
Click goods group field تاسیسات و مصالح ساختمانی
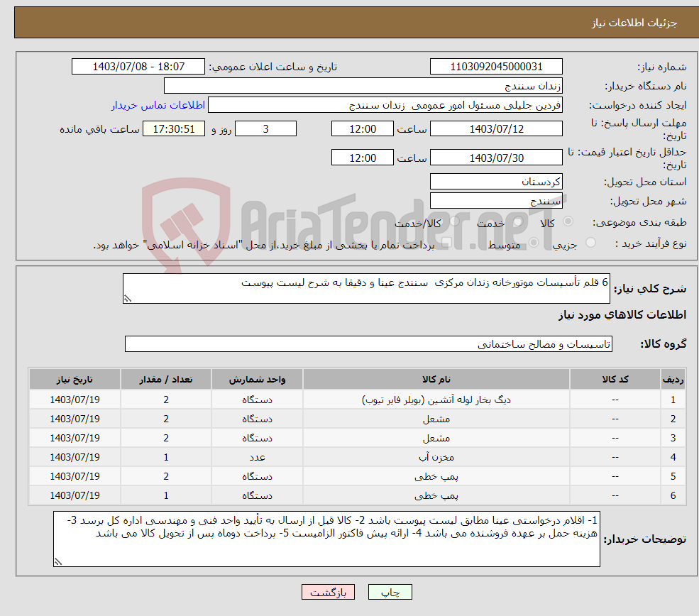[x=369, y=343]
